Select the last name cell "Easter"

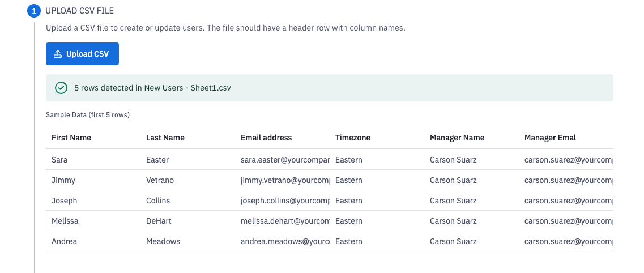[x=157, y=160]
